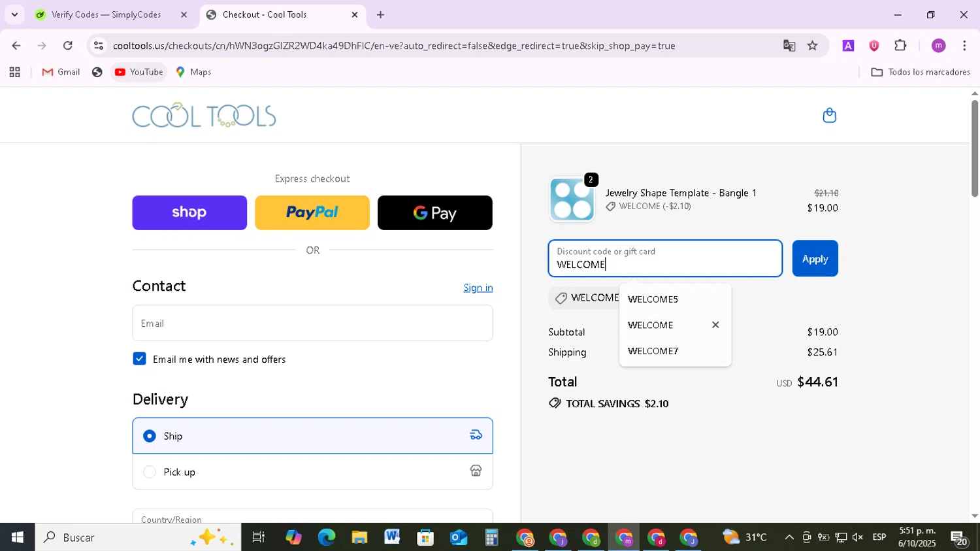View site information icon in address bar
This screenshot has width=980, height=551.
click(98, 46)
